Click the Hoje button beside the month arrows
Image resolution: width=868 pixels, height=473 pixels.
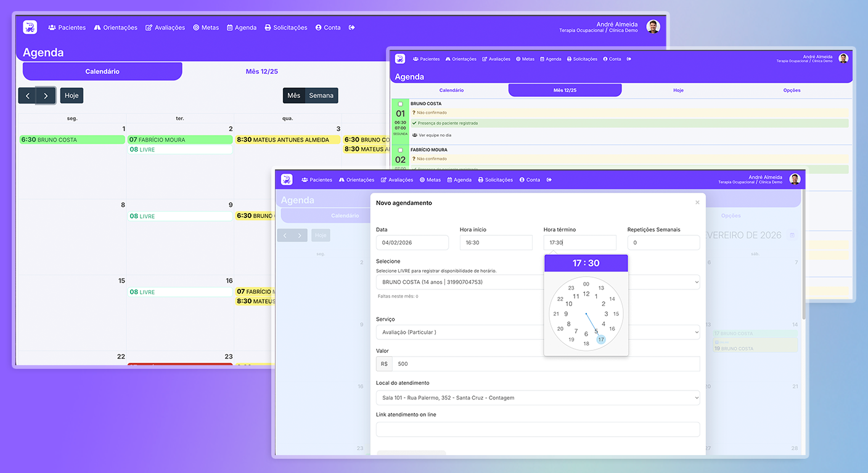[x=72, y=95]
